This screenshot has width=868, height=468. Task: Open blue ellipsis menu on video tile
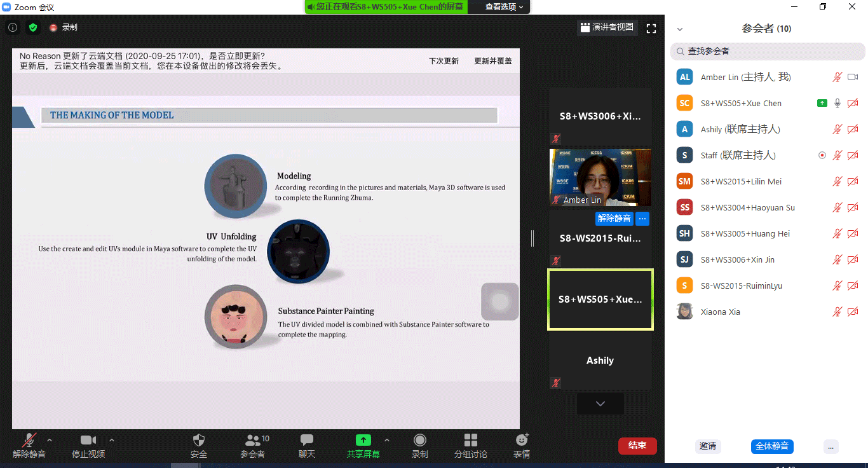click(x=642, y=219)
